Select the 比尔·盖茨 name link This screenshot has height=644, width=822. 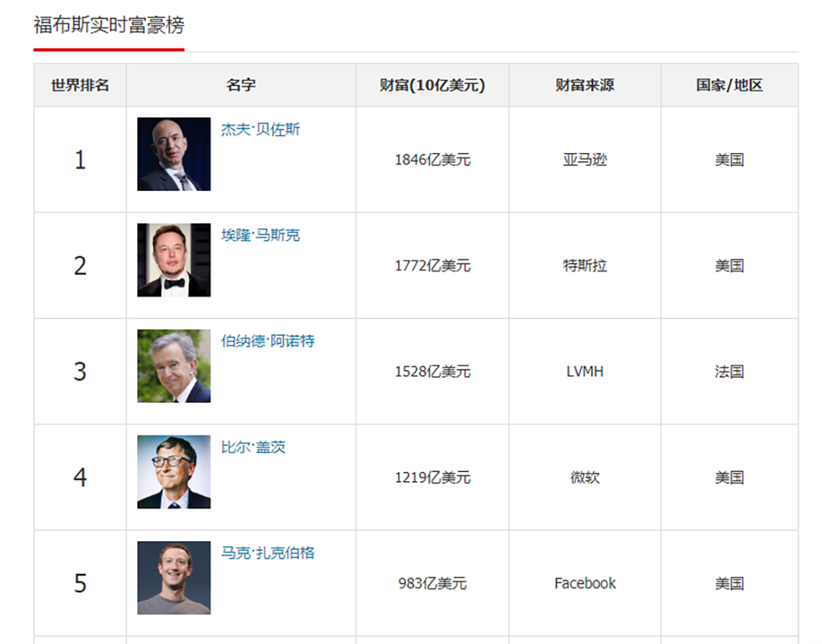coord(253,447)
